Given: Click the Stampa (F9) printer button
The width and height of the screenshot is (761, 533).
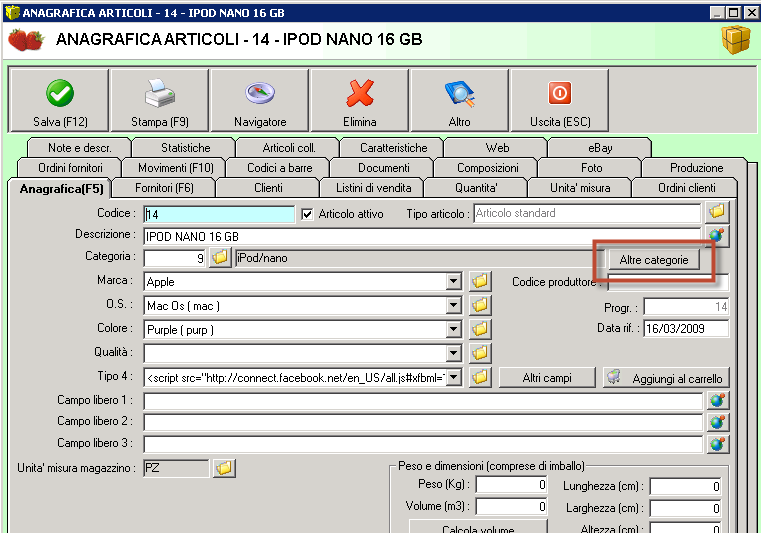Looking at the screenshot, I should [x=160, y=100].
